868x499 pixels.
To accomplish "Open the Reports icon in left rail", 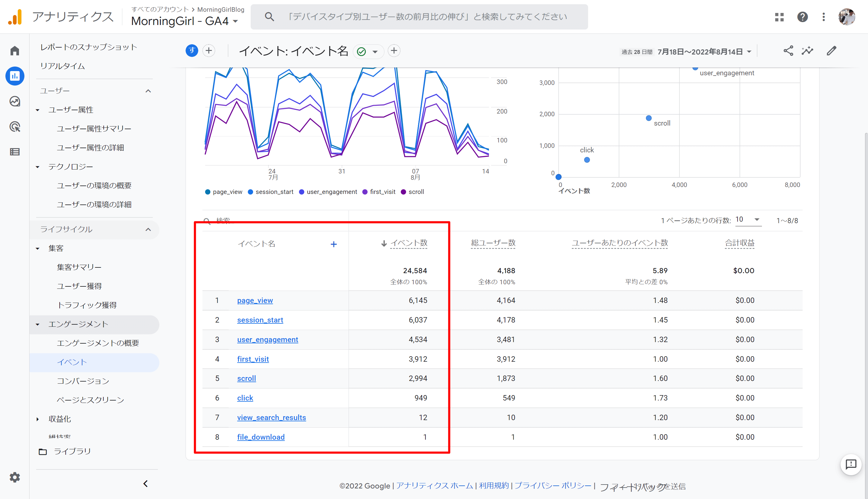I will [x=15, y=76].
